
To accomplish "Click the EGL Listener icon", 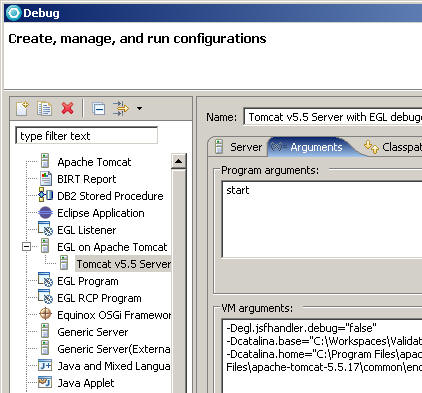I will point(45,229).
